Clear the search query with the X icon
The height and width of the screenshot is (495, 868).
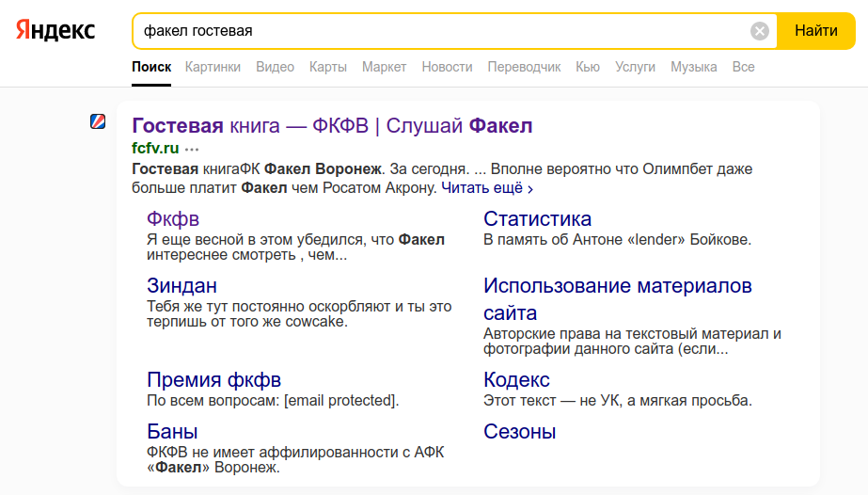(760, 31)
